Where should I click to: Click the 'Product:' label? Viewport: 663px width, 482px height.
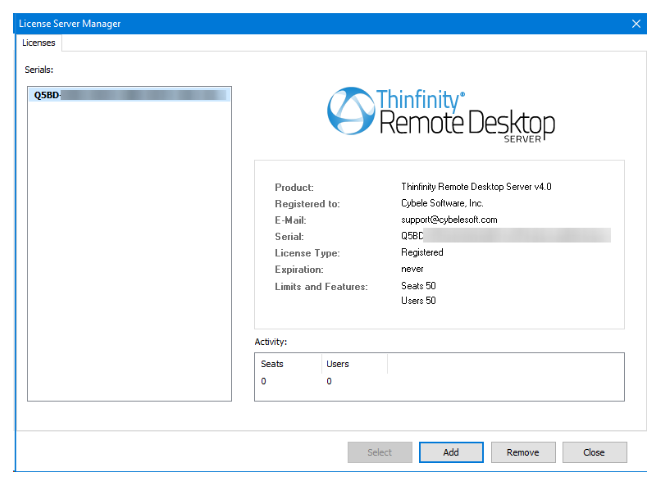click(294, 187)
